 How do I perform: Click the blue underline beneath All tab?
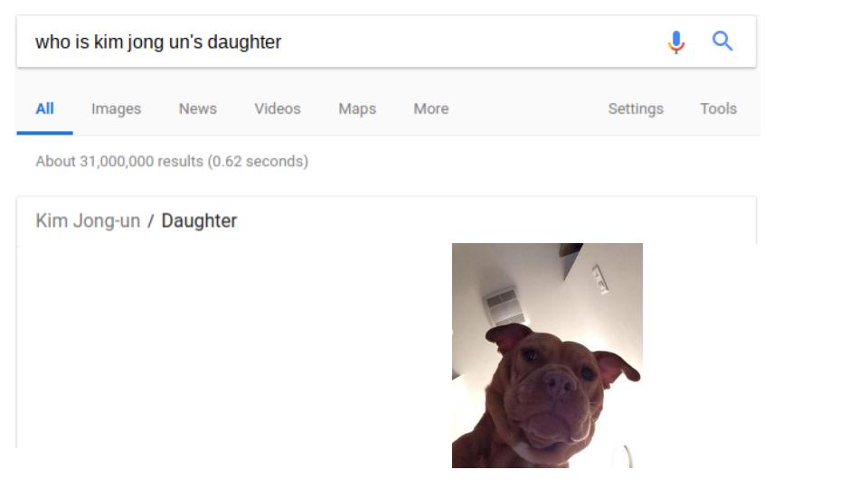click(45, 133)
